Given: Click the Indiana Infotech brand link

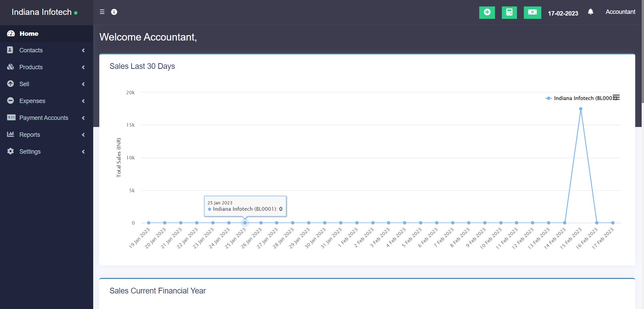Looking at the screenshot, I should (x=42, y=12).
